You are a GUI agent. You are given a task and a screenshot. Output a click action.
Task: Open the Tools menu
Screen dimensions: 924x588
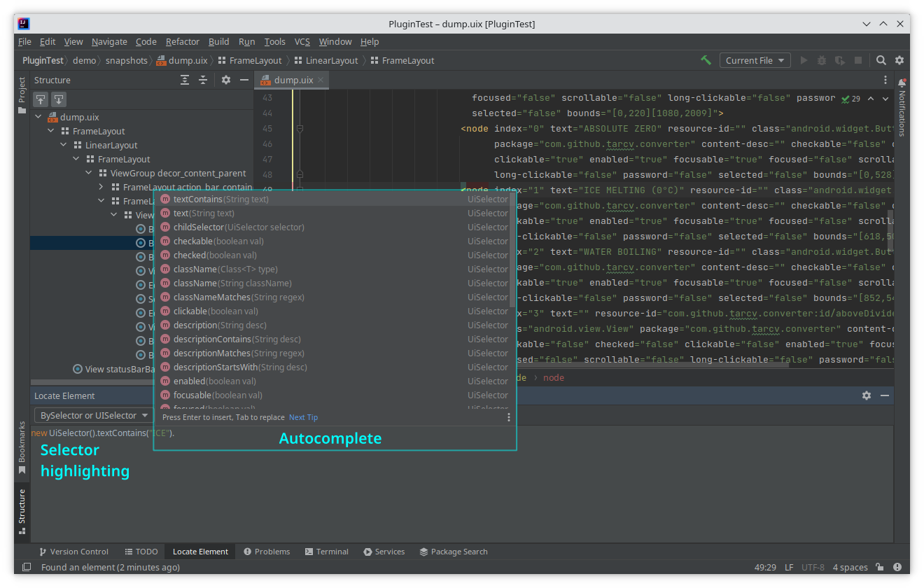click(x=275, y=41)
